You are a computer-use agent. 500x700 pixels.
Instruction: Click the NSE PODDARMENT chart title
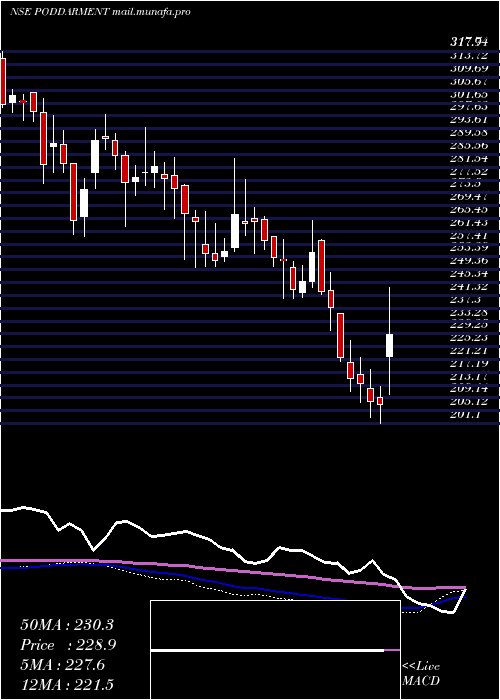coord(100,12)
